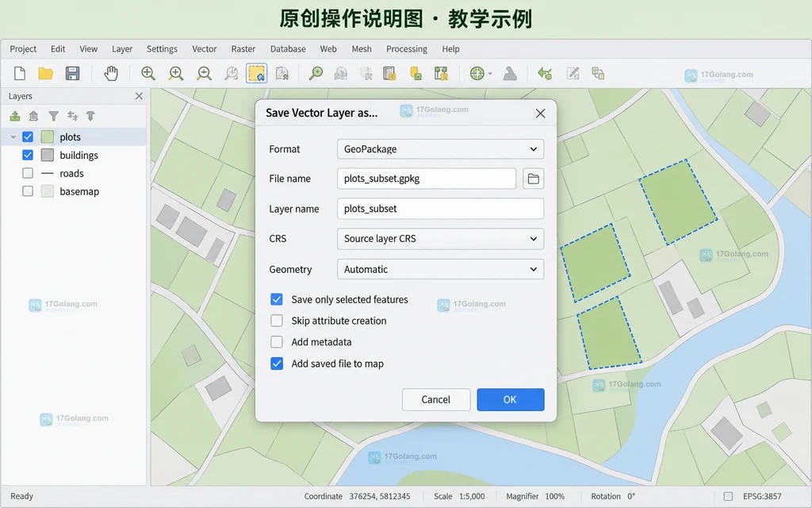Click the zoom magnifier right after hand tool

tap(148, 74)
